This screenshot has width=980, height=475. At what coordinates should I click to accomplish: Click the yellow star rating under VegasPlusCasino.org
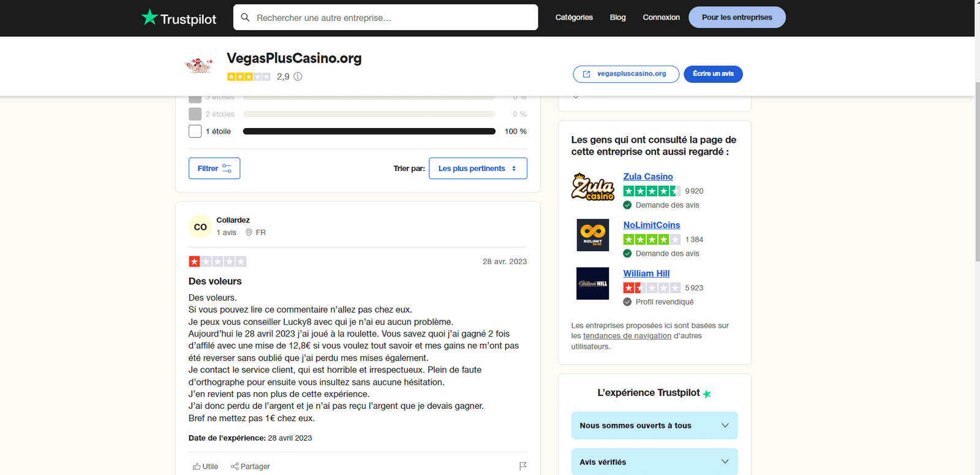249,77
